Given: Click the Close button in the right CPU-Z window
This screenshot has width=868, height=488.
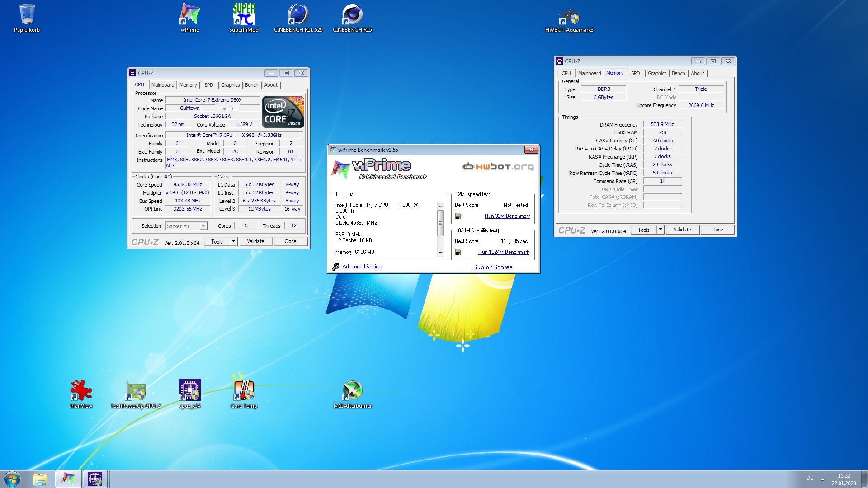Looking at the screenshot, I should click(x=717, y=230).
